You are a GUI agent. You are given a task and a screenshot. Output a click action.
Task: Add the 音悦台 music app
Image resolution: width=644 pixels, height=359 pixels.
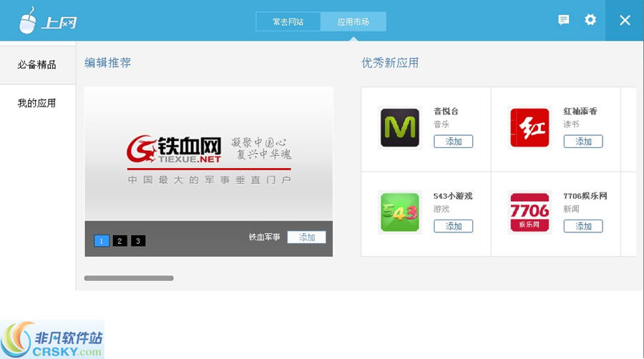click(x=454, y=142)
